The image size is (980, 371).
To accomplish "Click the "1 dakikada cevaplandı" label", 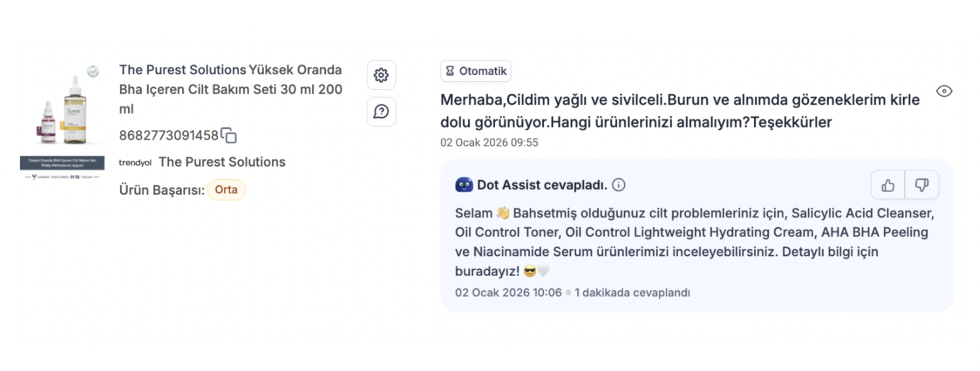I will point(632,292).
